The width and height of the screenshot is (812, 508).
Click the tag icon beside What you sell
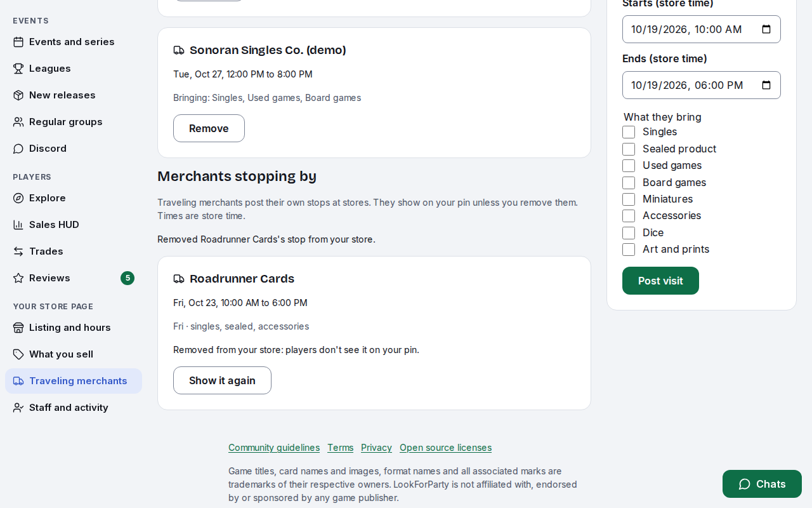click(x=18, y=354)
